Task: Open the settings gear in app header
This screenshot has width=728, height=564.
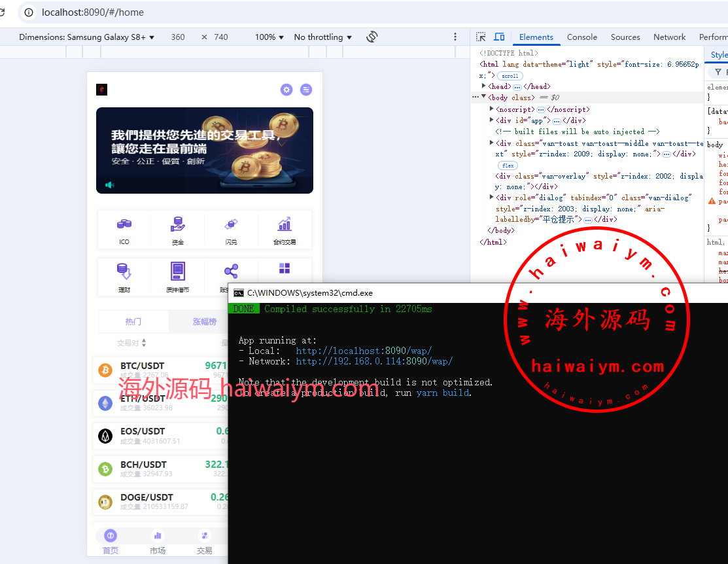Action: click(x=286, y=90)
